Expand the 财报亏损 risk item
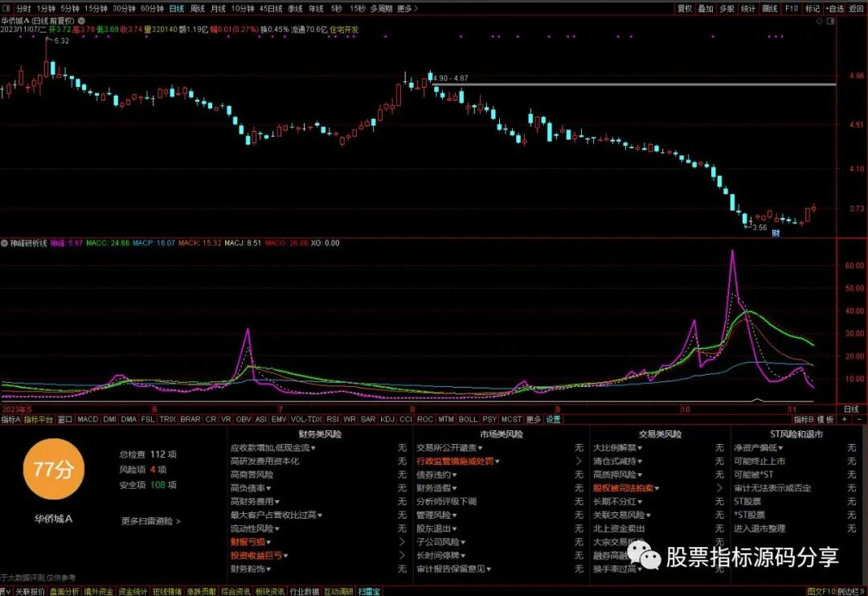Viewport: 868px width, 596px height. pyautogui.click(x=250, y=542)
